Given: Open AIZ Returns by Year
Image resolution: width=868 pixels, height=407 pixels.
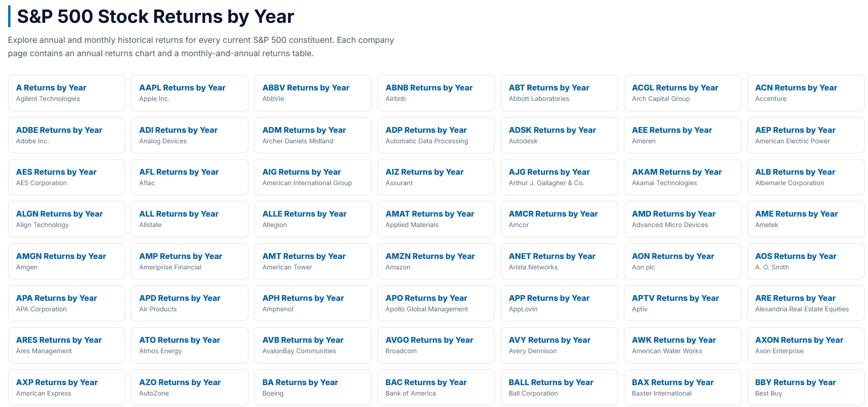Looking at the screenshot, I should pyautogui.click(x=436, y=177).
